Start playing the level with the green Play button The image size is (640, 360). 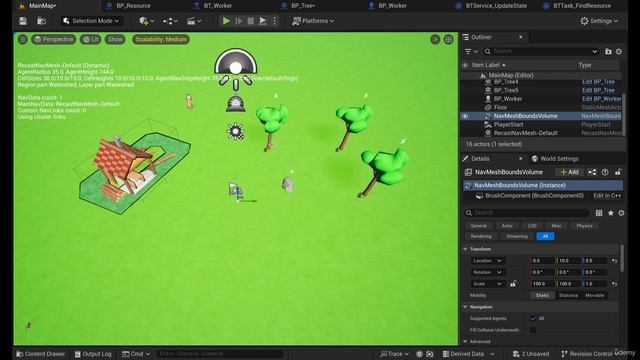226,21
